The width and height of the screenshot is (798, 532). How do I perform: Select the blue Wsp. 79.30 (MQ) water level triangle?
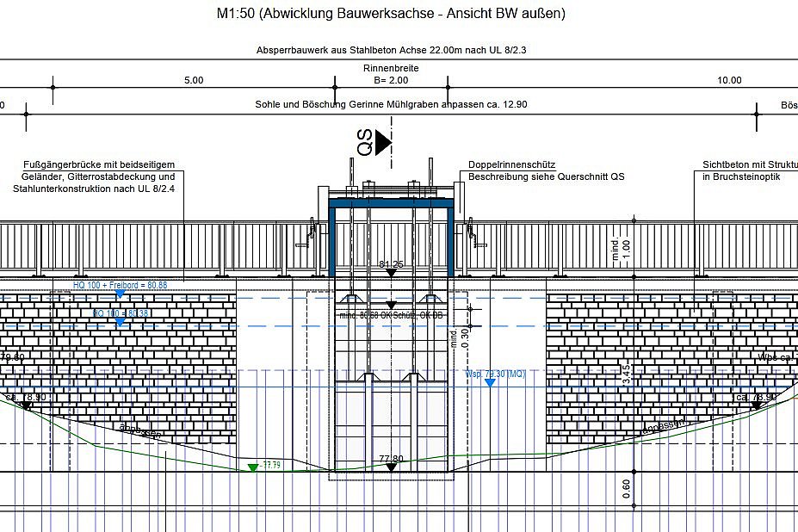[x=490, y=382]
